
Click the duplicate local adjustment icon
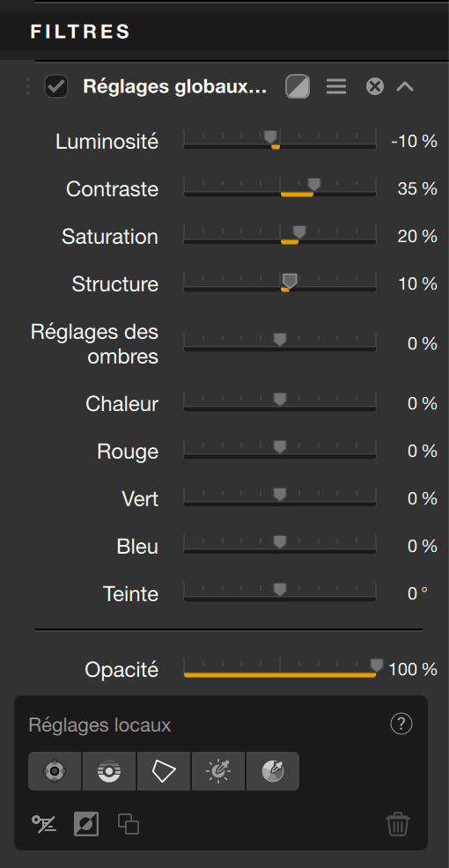point(129,824)
